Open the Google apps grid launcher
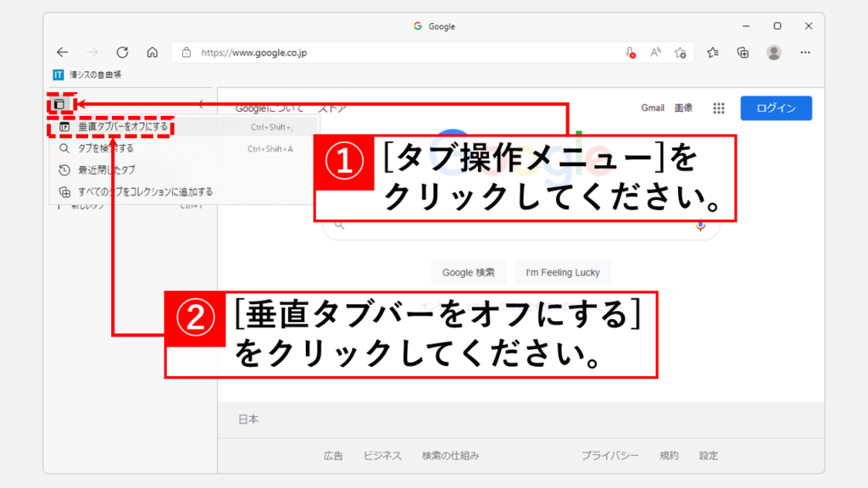The height and width of the screenshot is (488, 868). (719, 108)
